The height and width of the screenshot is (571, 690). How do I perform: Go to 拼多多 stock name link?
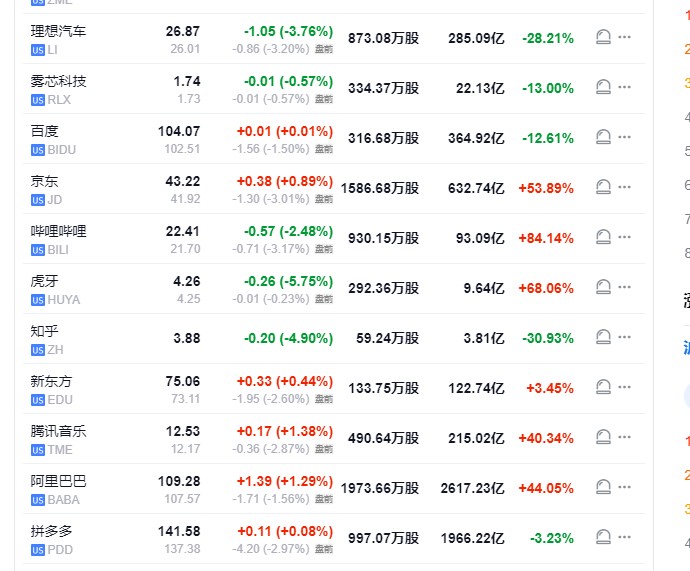click(51, 531)
